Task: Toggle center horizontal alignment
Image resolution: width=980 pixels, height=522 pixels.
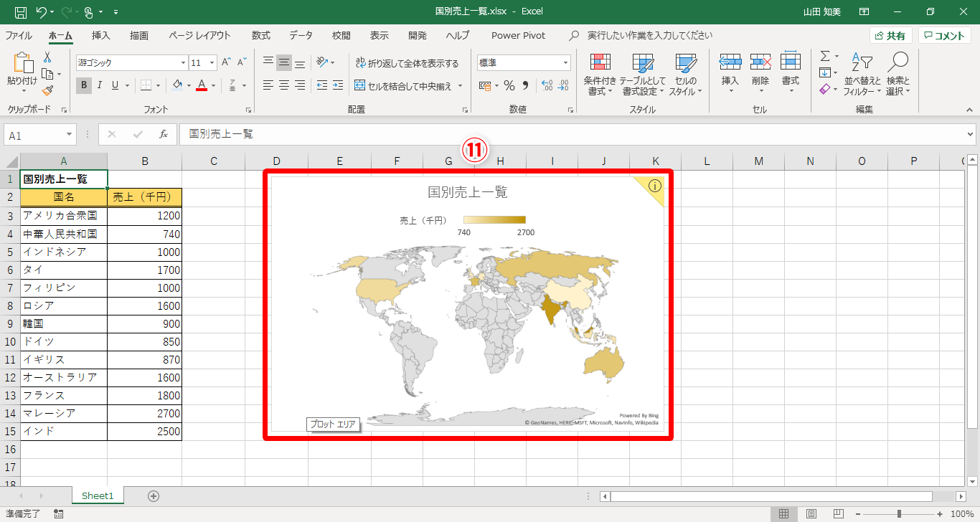Action: click(x=284, y=85)
